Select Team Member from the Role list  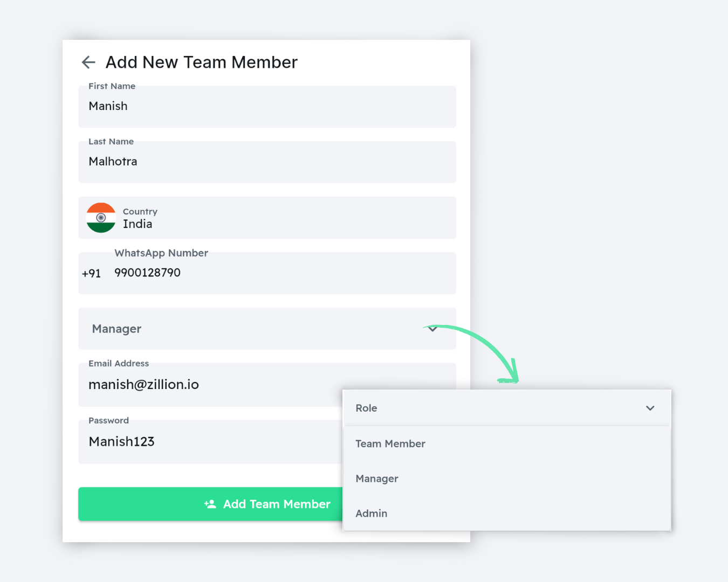(390, 444)
